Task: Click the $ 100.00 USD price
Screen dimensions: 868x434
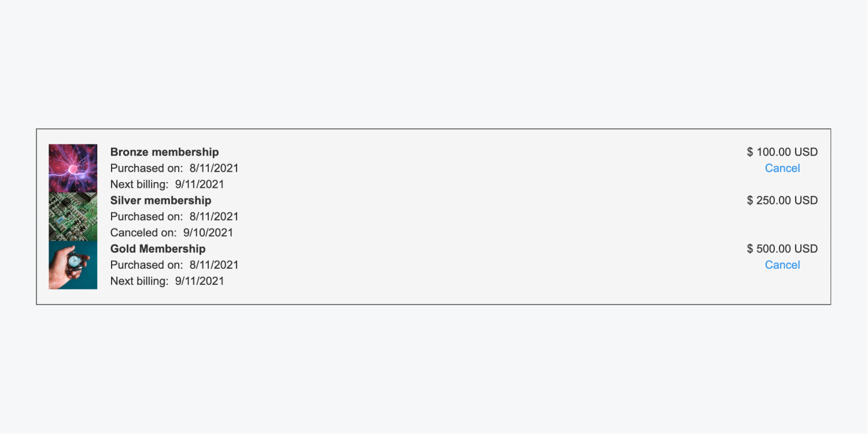Action: point(782,152)
